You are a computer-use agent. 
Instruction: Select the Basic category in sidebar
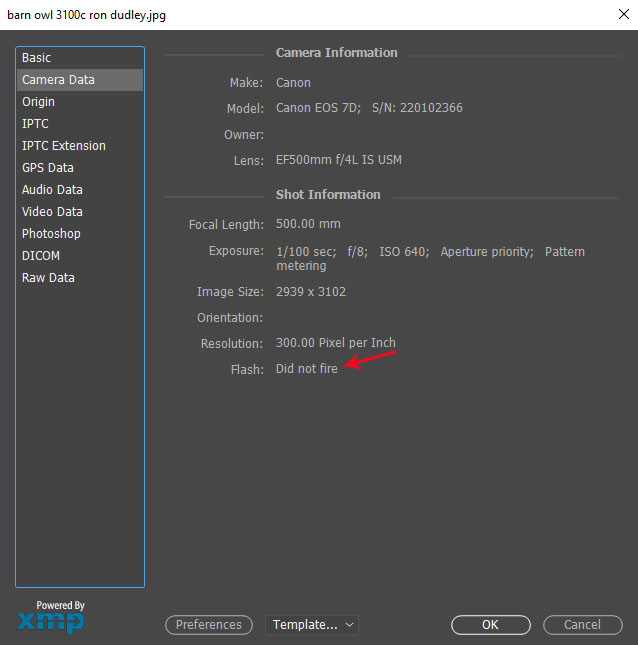pyautogui.click(x=37, y=58)
